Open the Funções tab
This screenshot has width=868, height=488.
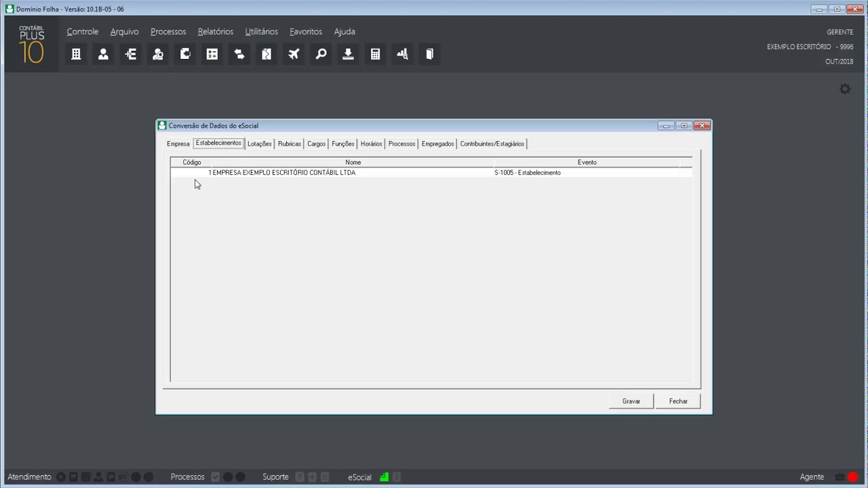343,144
